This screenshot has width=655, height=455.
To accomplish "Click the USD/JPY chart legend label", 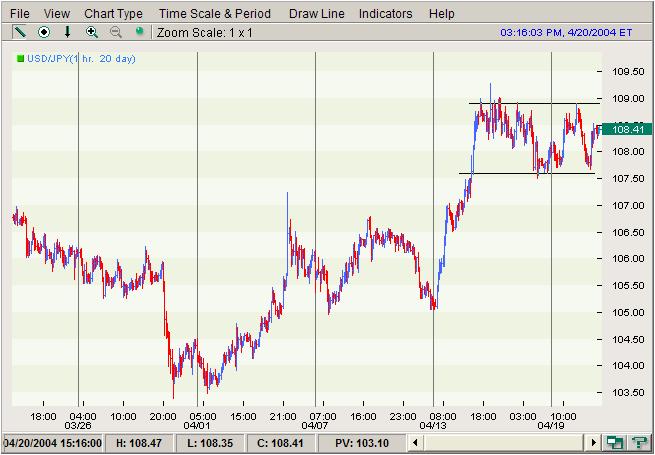I will pos(82,59).
